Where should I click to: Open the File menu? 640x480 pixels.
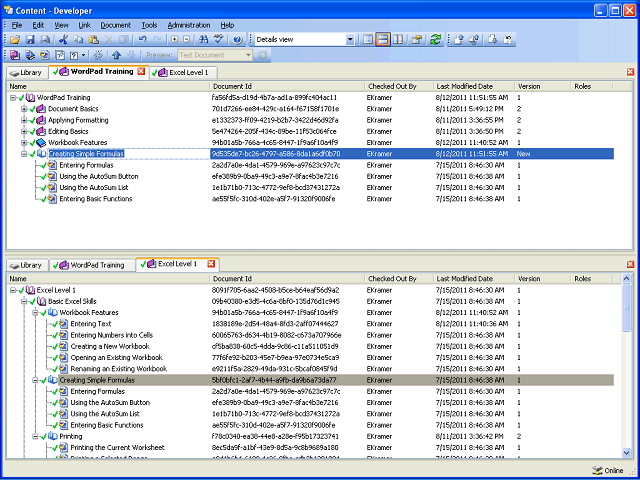pyautogui.click(x=17, y=25)
